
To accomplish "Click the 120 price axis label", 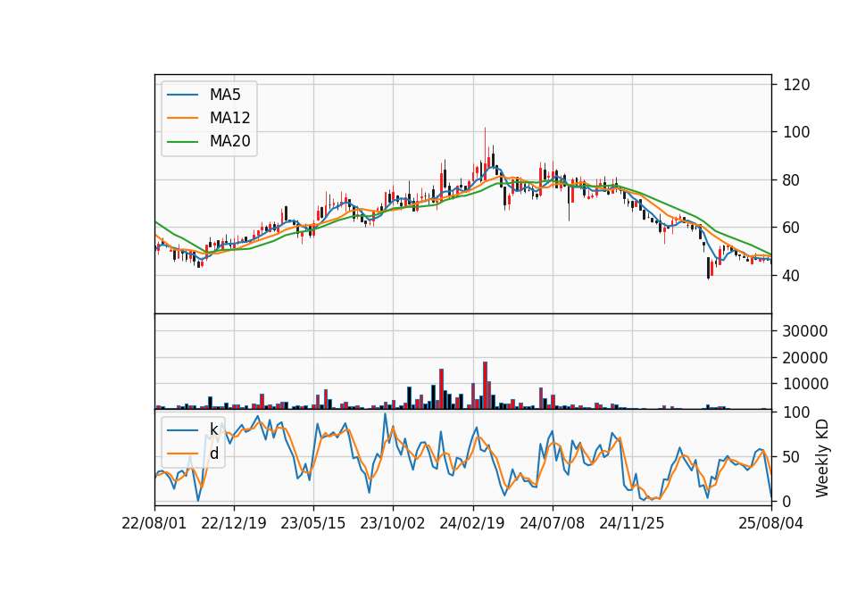I will [796, 85].
